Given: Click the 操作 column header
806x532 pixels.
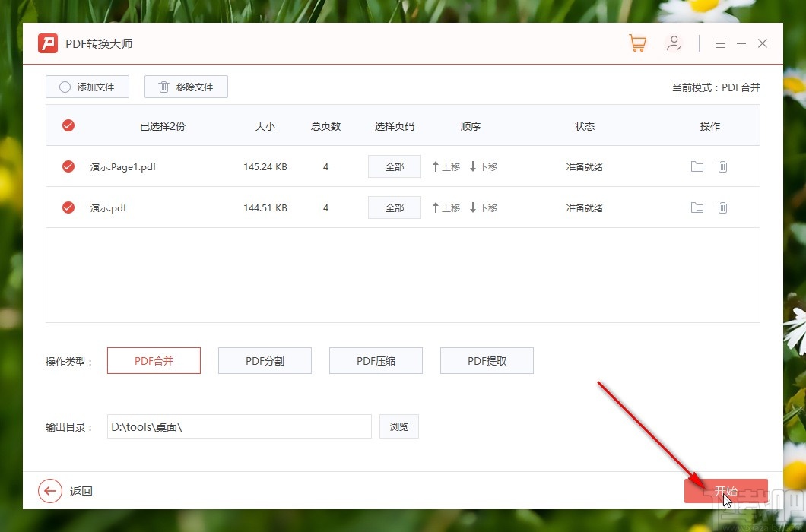Looking at the screenshot, I should pyautogui.click(x=710, y=126).
